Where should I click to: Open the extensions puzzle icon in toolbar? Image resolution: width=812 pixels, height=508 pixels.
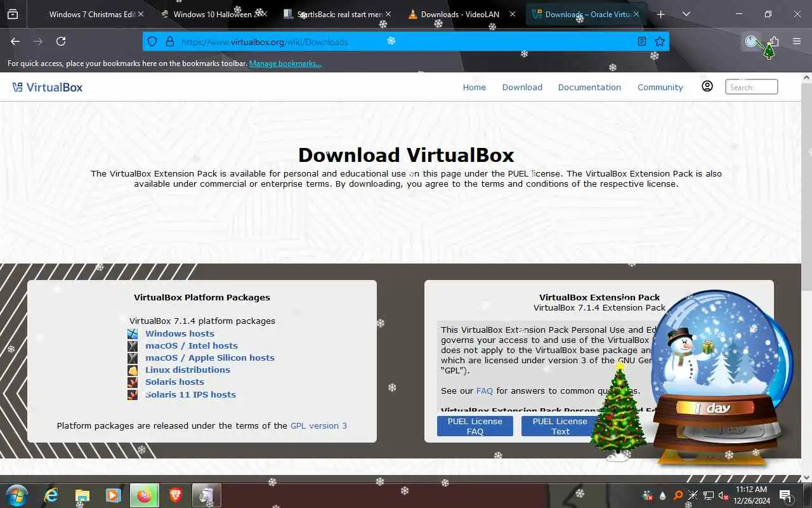[774, 41]
